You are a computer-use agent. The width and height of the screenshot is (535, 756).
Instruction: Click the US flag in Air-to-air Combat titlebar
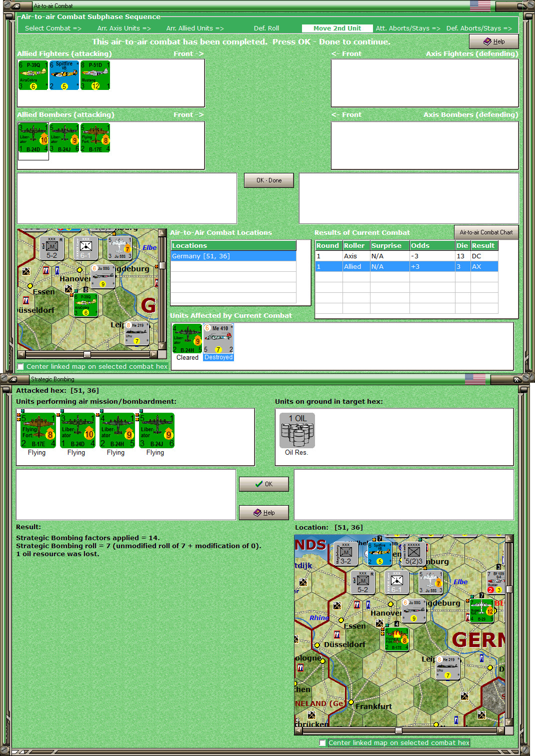[480, 6]
